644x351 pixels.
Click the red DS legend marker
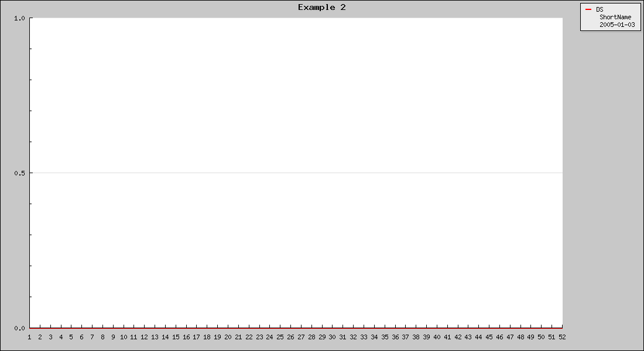(x=588, y=9)
